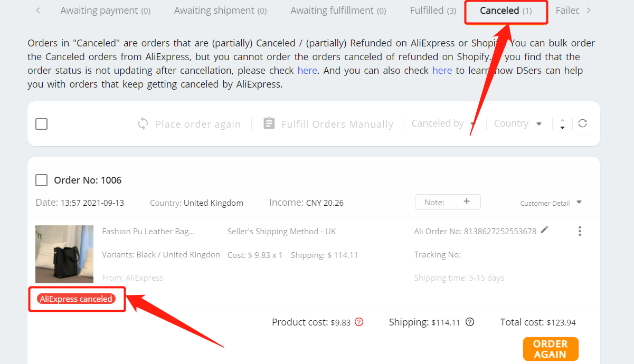This screenshot has height=364, width=634.
Task: Switch to Awaiting shipment tab
Action: (x=220, y=11)
